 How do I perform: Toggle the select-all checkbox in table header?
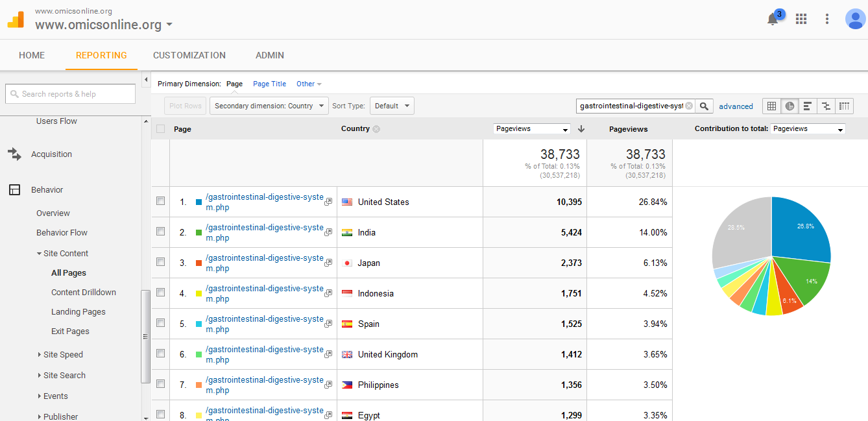point(161,129)
